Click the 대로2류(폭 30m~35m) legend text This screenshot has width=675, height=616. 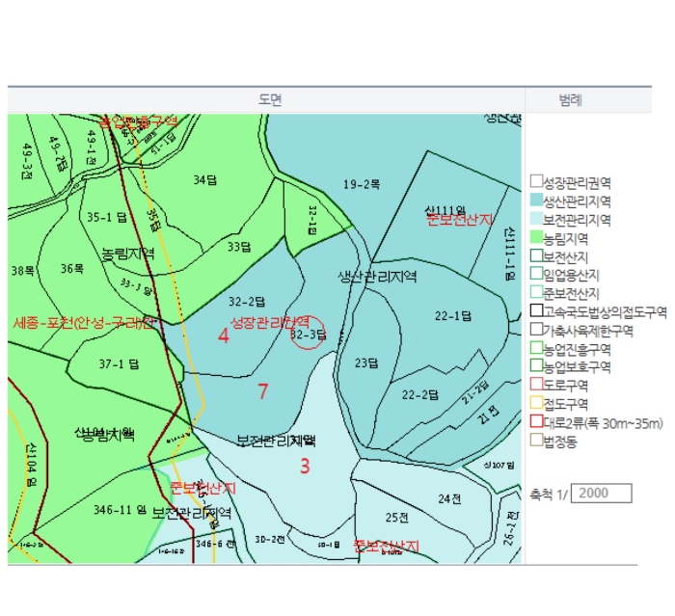603,423
